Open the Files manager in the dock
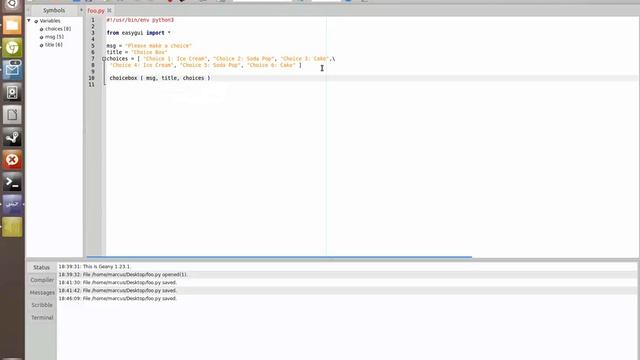Screen dimensions: 640x360 (x=12, y=25)
